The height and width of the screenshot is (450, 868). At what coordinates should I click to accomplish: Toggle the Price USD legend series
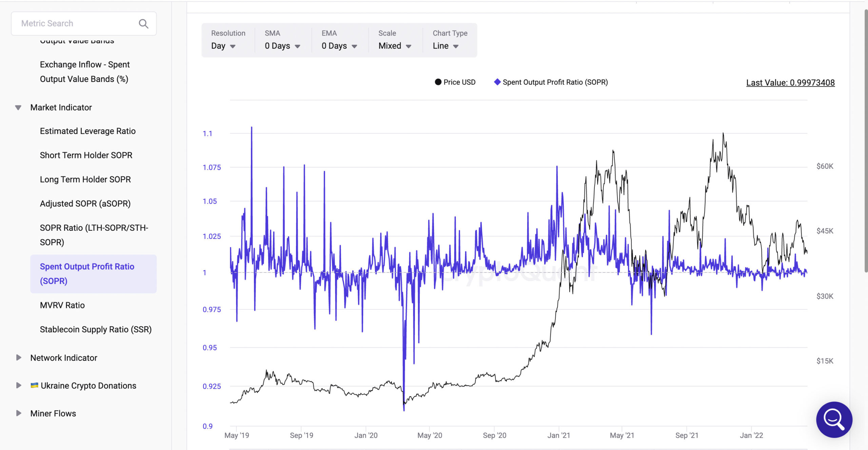coord(455,82)
